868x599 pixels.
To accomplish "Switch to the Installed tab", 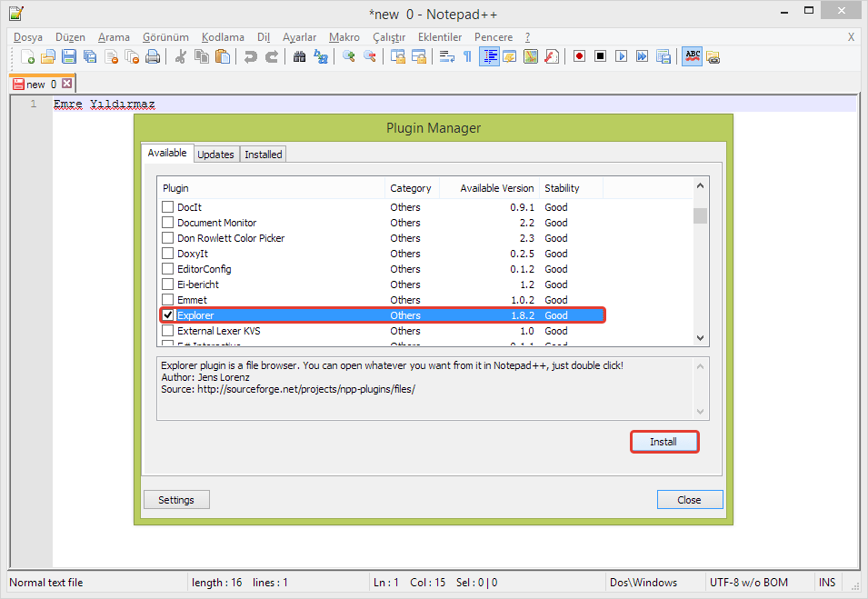I will click(264, 155).
